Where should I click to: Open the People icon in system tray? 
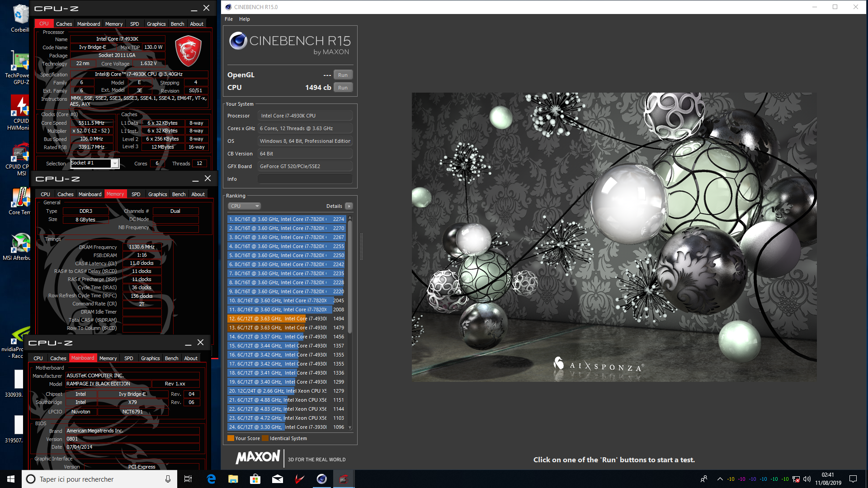click(704, 479)
